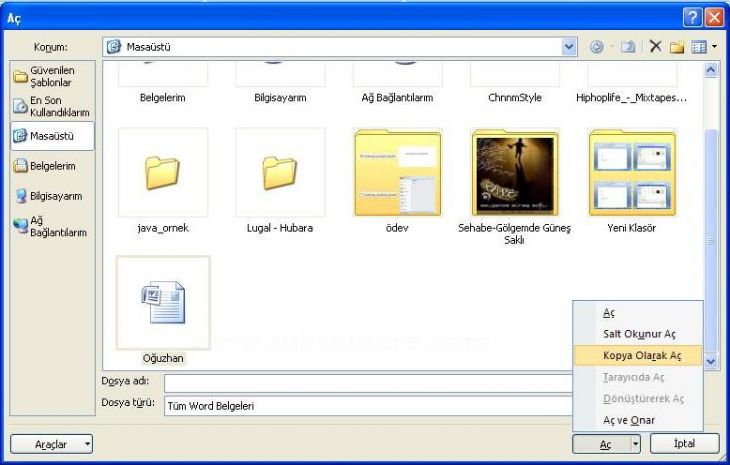The image size is (730, 465).
Task: Click the Bilgisayarım item in file list
Action: [280, 98]
